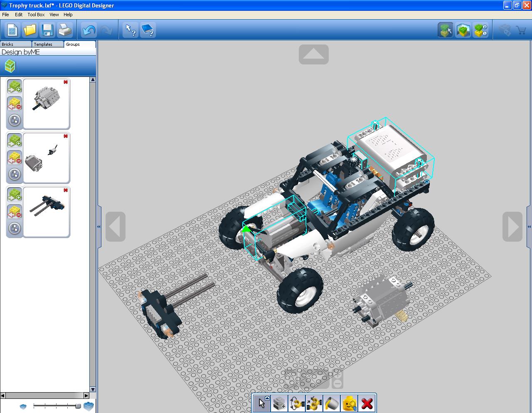Redo the undone action
This screenshot has height=413, width=532.
point(106,30)
